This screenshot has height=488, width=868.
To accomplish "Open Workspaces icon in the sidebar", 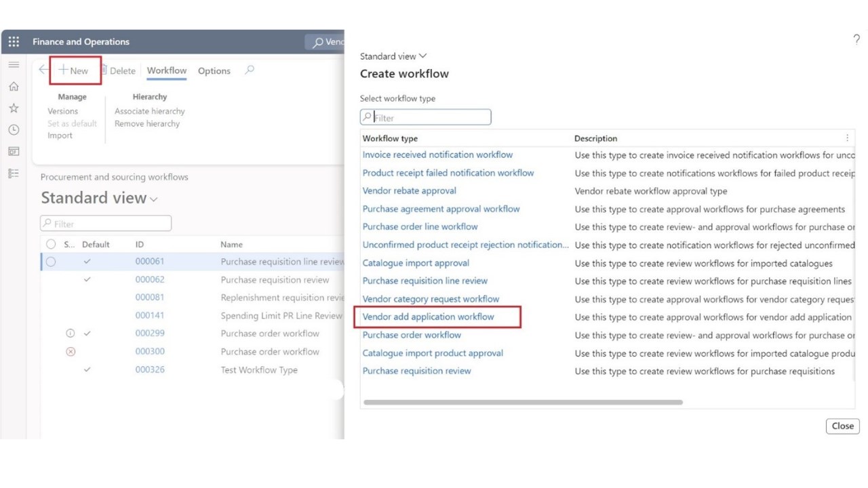I will [x=14, y=152].
